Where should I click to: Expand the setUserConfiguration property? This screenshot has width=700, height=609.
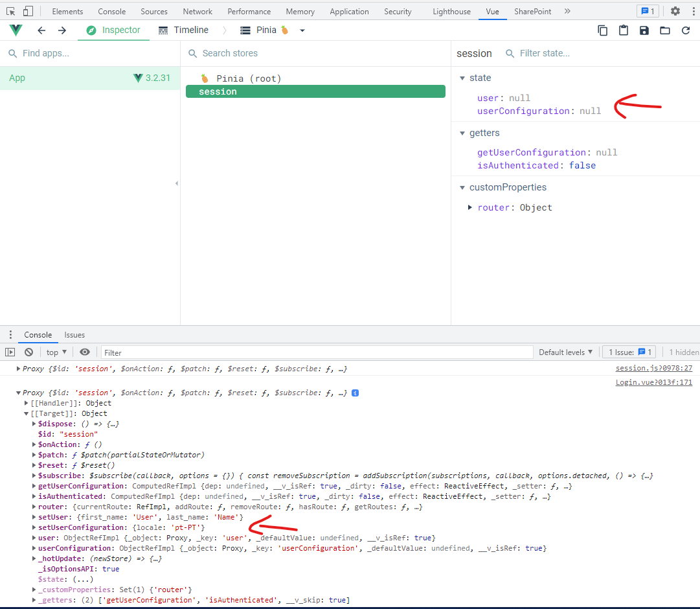pyautogui.click(x=34, y=527)
